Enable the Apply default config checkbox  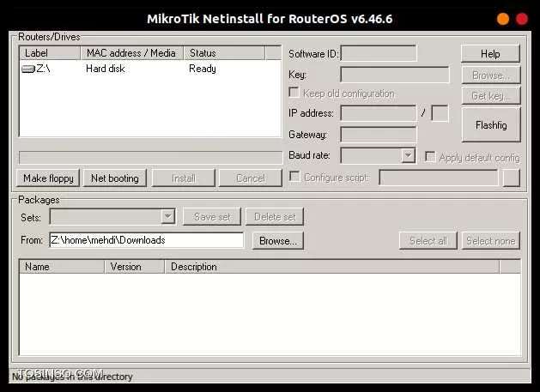point(430,157)
